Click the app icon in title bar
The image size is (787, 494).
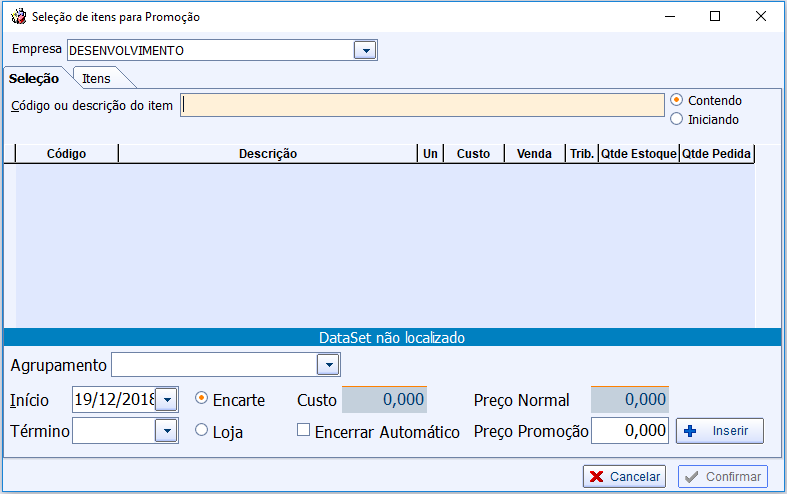pos(17,16)
